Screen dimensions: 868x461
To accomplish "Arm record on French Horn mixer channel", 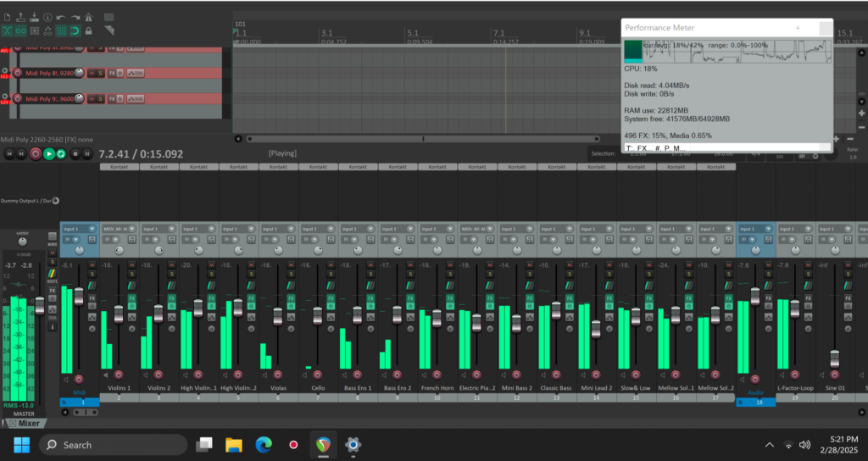I will (437, 375).
